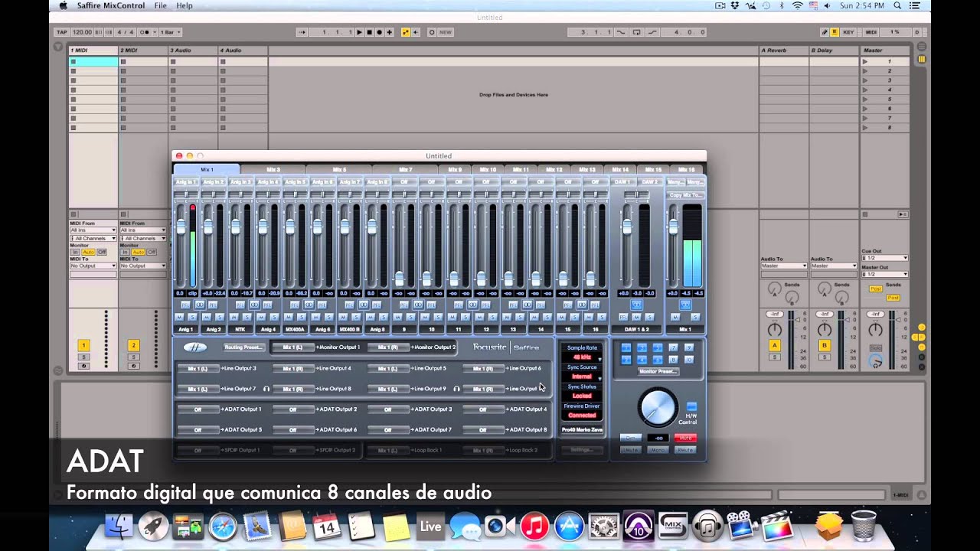The image size is (980, 551).
Task: Adjust the DAW 1 & 2 channel fader
Action: (626, 227)
